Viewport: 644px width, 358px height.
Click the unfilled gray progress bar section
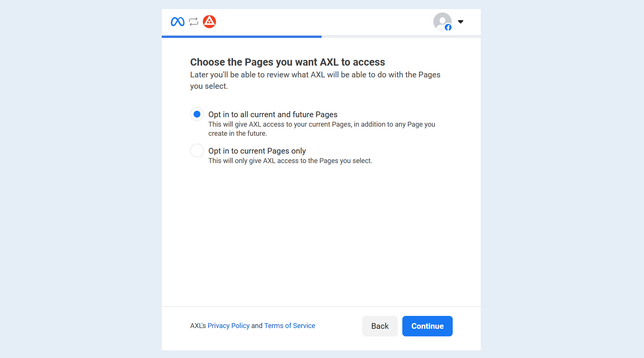[401, 37]
